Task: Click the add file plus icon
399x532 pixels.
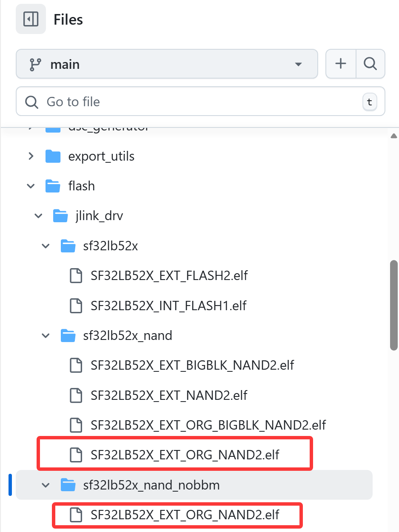Action: click(x=341, y=64)
